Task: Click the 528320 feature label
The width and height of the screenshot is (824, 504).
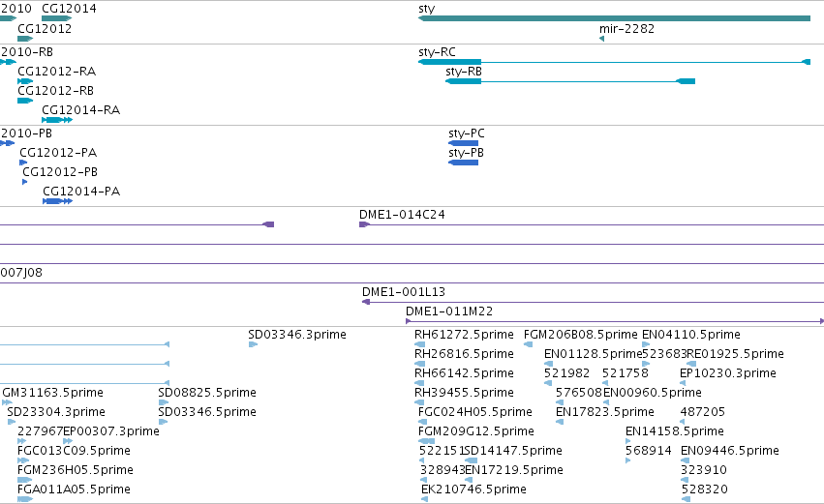Action: 705,489
